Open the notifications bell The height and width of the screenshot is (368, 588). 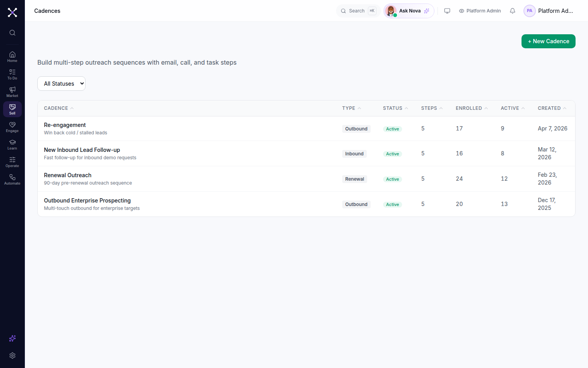click(513, 11)
